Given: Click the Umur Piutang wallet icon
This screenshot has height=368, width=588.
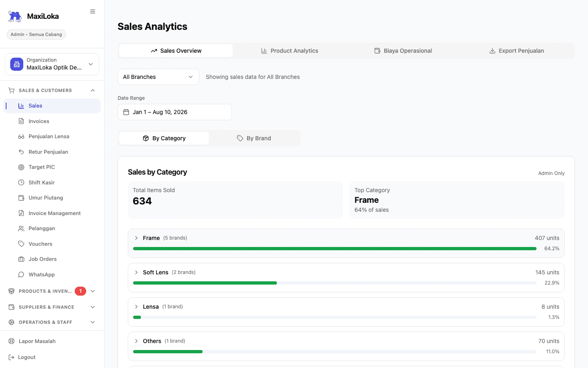Looking at the screenshot, I should pos(21,198).
